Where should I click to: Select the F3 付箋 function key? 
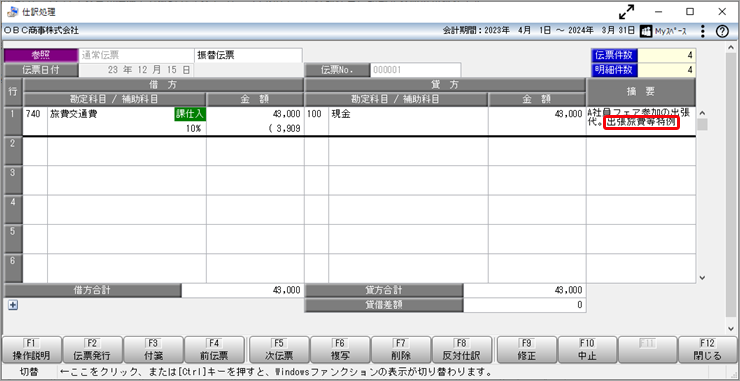(153, 350)
